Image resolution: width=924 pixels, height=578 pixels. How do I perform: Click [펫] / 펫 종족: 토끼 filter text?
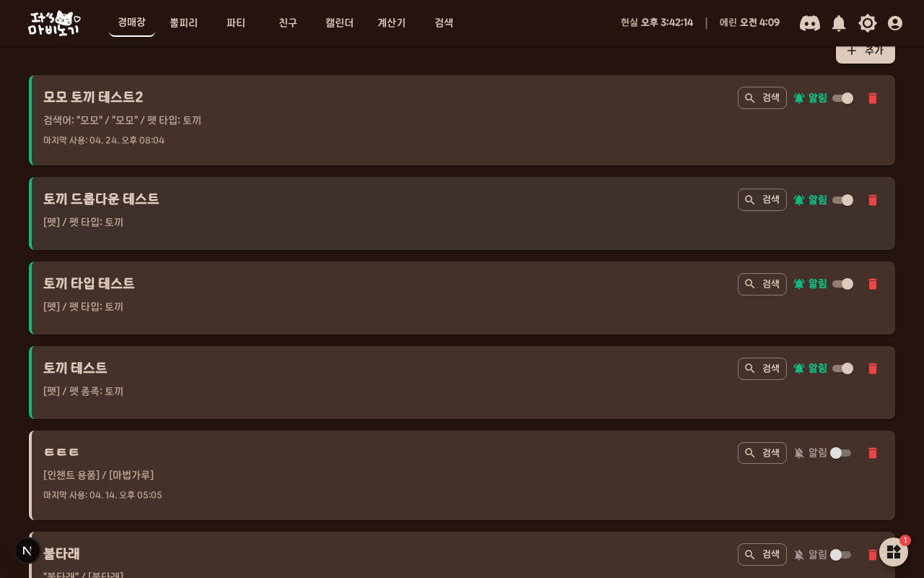[x=83, y=391]
